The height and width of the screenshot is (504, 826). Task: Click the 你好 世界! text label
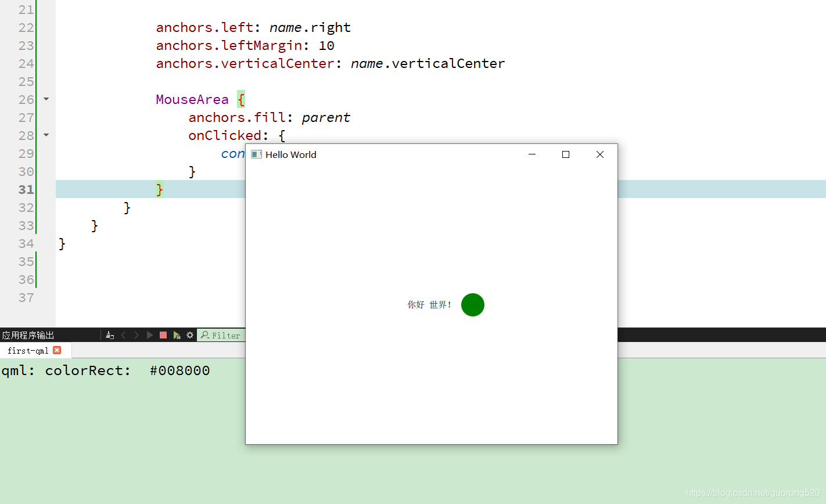[x=429, y=305]
